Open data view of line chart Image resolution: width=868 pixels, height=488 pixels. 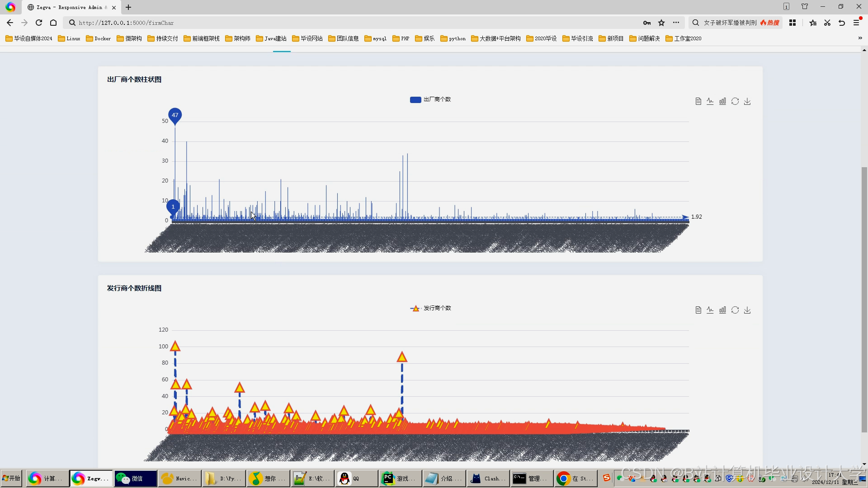pos(698,310)
